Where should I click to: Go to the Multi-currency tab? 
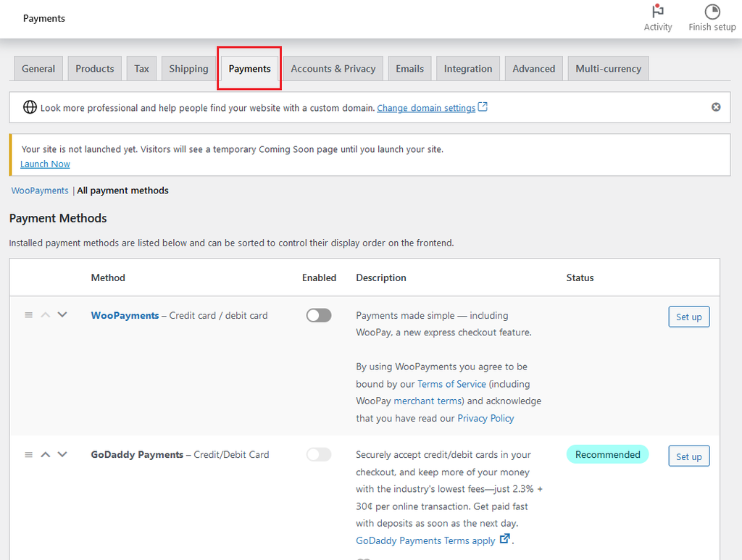coord(608,69)
